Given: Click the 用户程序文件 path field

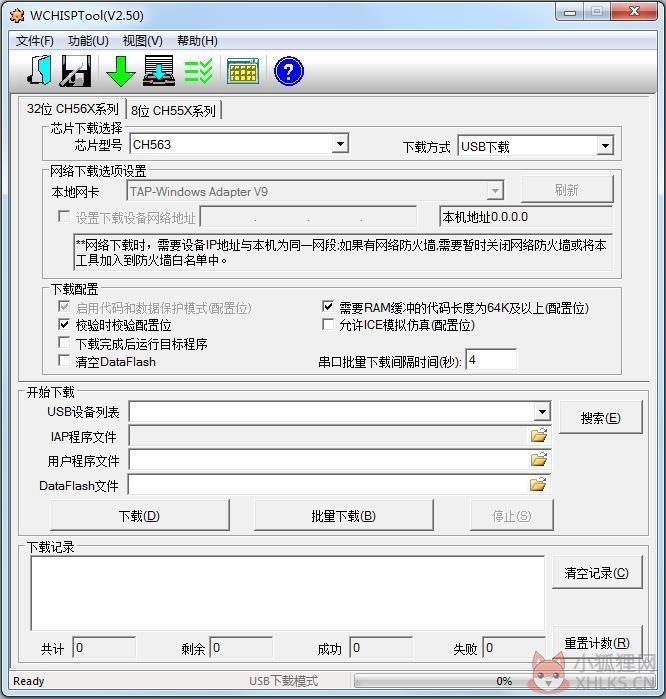Looking at the screenshot, I should [329, 460].
